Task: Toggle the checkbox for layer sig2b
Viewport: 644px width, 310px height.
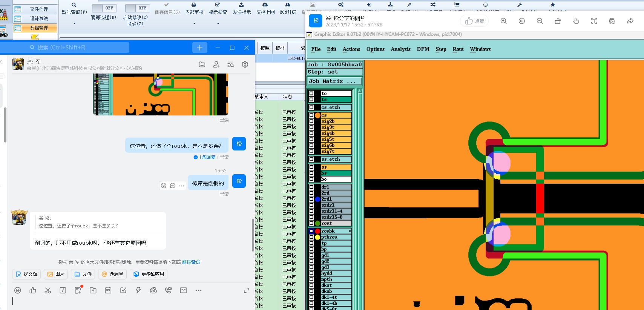Action: coord(311,121)
